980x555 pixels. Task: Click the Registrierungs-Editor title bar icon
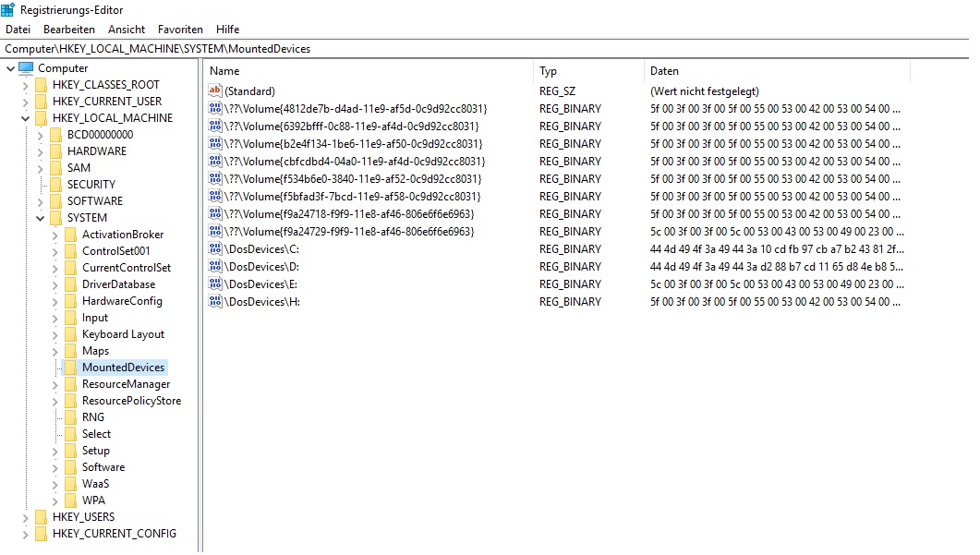7,9
